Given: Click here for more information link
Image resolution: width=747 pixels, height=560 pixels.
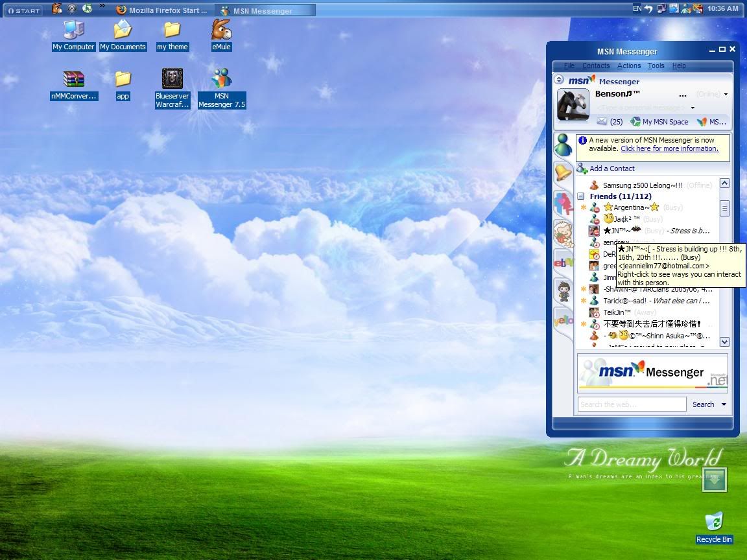Looking at the screenshot, I should tap(669, 148).
